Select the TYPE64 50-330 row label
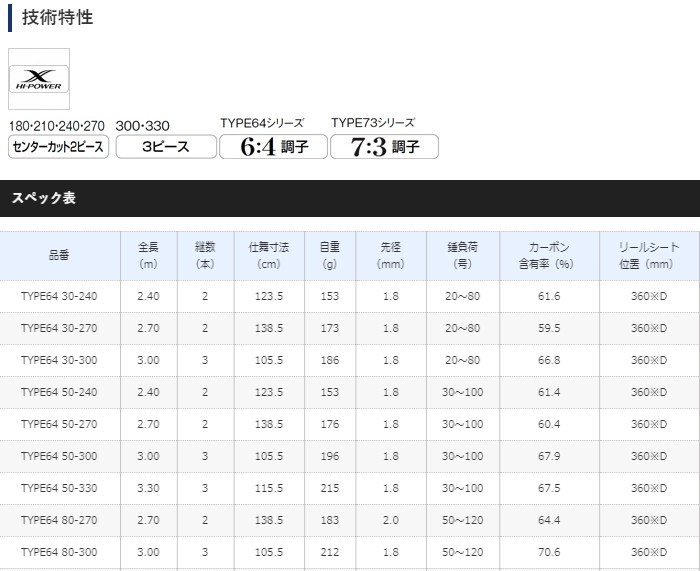 [60, 488]
